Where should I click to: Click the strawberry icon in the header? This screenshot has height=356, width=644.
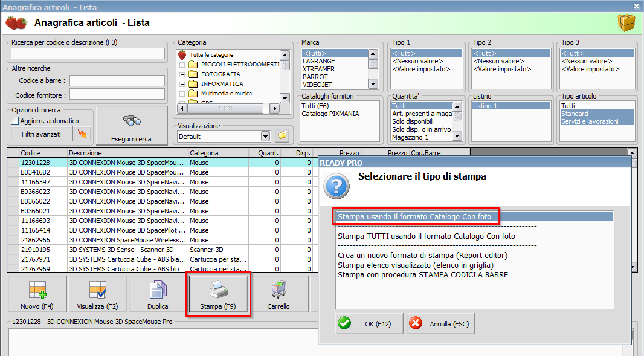16,23
